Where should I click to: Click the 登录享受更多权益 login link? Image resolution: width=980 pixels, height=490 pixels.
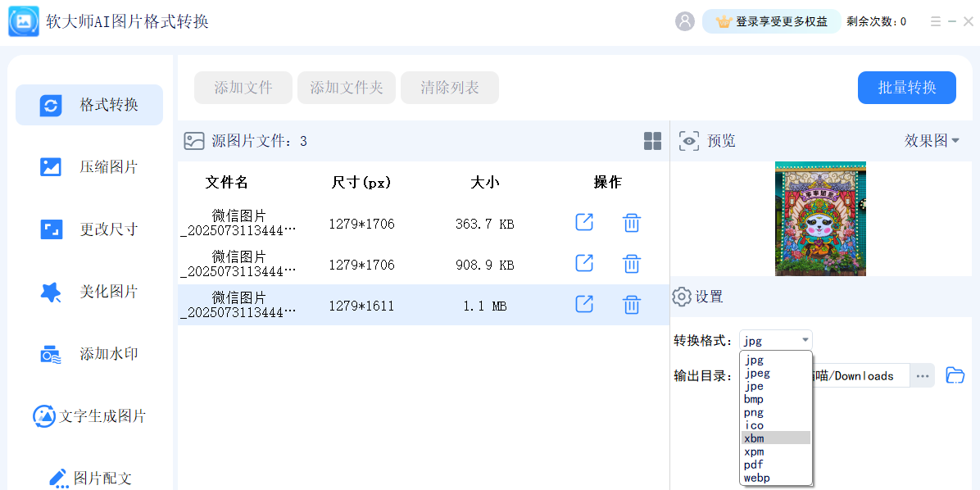tap(771, 20)
